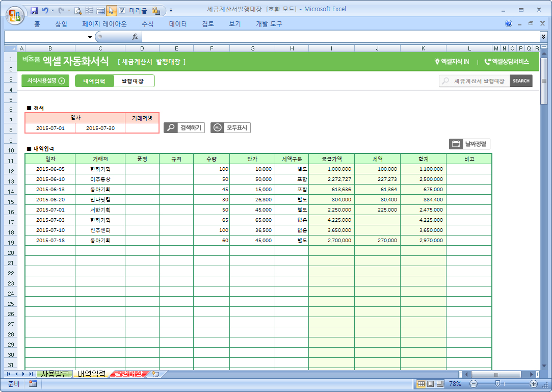Open the 데이터 ribbon tab
The height and width of the screenshot is (392, 552).
(x=178, y=24)
